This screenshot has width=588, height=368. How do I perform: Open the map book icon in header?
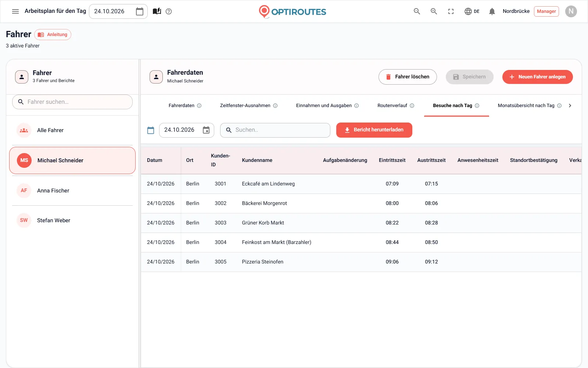[157, 11]
